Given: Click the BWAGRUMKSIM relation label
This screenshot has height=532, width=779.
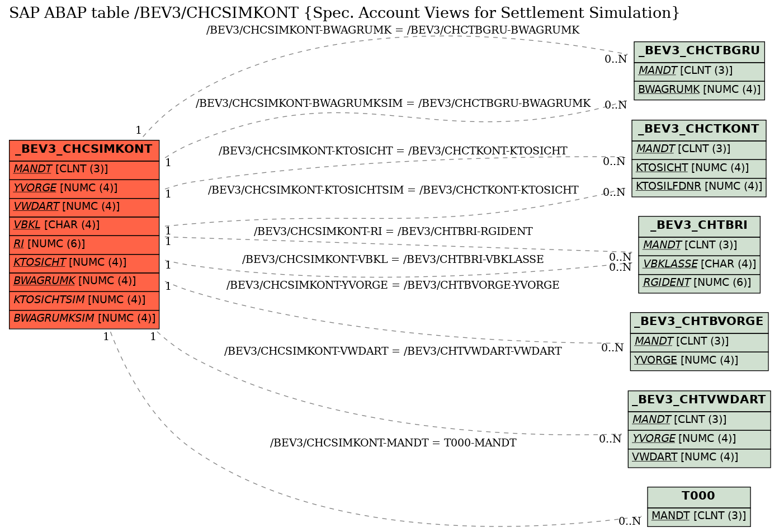Looking at the screenshot, I should coord(393,103).
